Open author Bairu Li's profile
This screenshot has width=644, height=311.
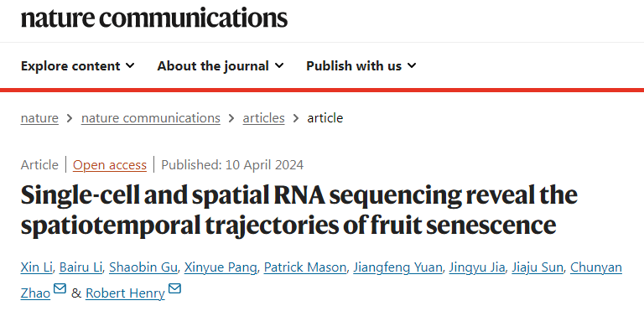click(80, 268)
